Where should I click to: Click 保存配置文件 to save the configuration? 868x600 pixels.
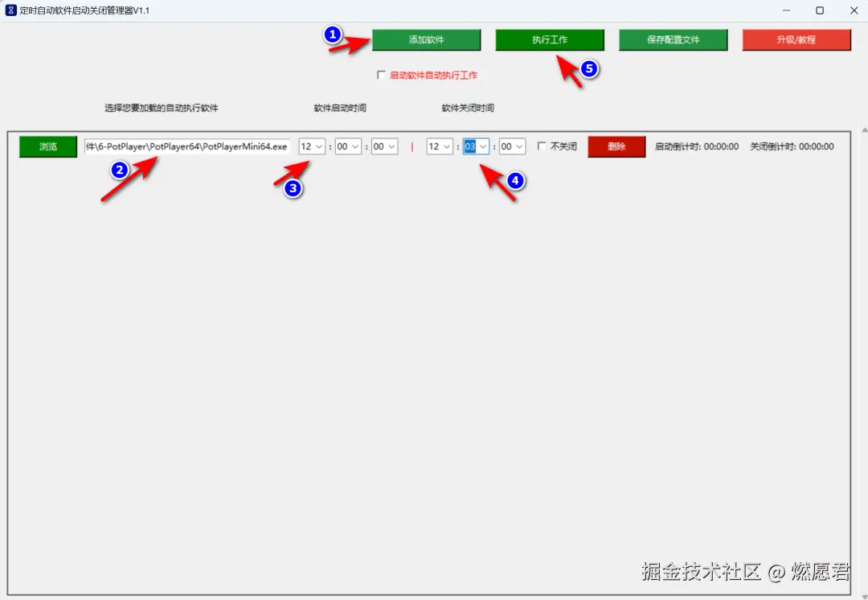(673, 39)
